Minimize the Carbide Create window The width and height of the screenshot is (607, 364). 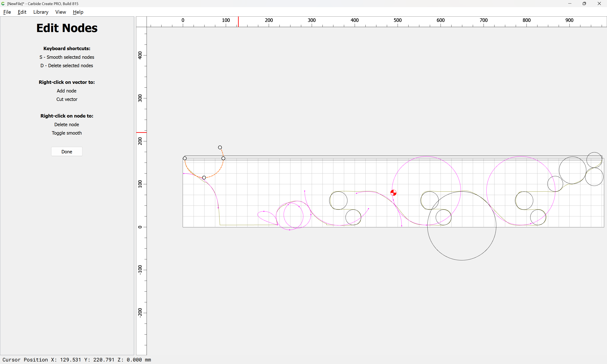(570, 4)
